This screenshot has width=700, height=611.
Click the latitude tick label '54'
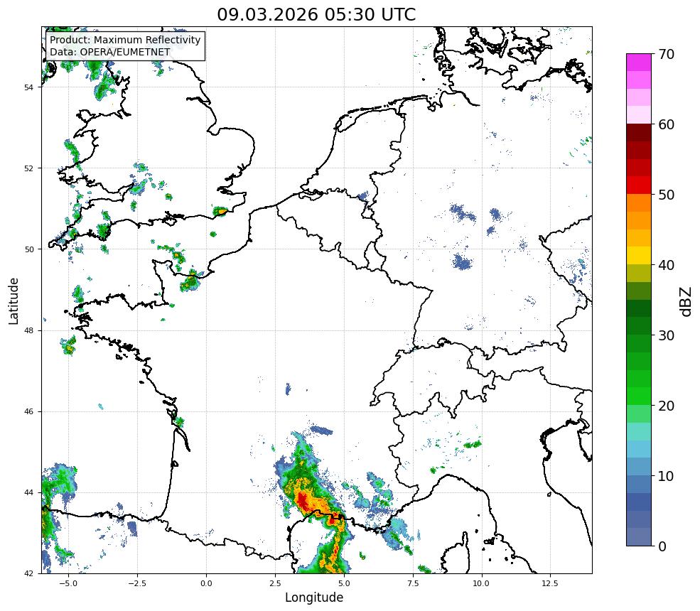[29, 87]
